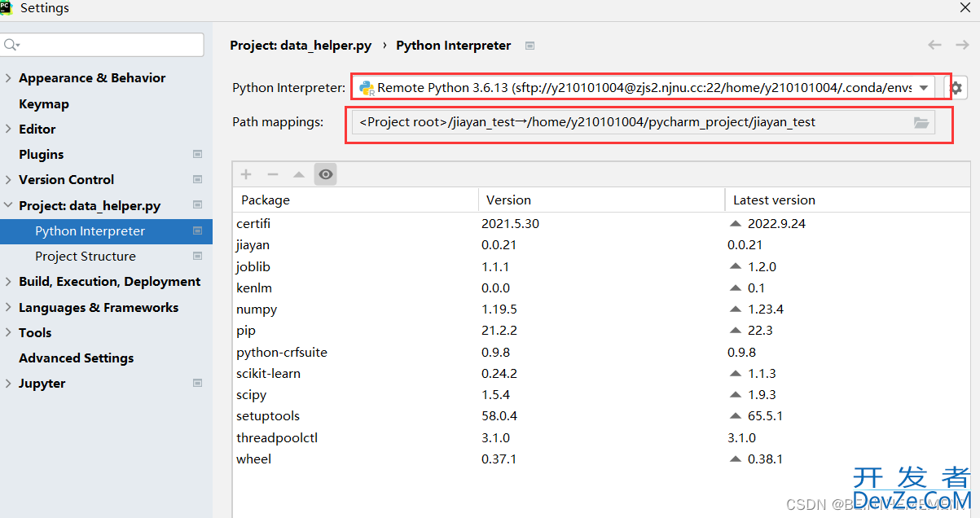
Task: Collapse the Project: data_helper.py section
Action: [8, 205]
